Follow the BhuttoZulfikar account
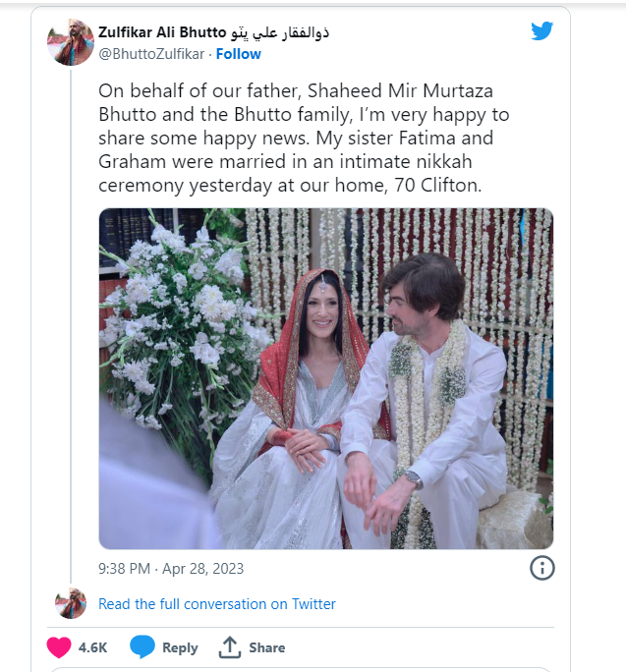The height and width of the screenshot is (672, 626). point(239,54)
